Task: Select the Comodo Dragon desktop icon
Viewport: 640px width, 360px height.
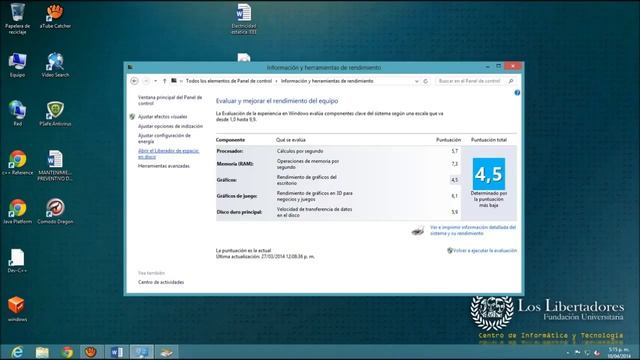Action: coord(55,211)
